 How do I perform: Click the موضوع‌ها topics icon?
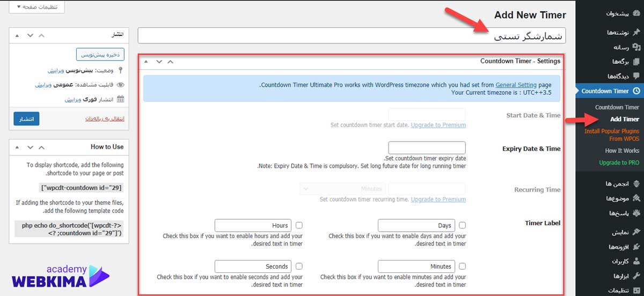pos(636,198)
